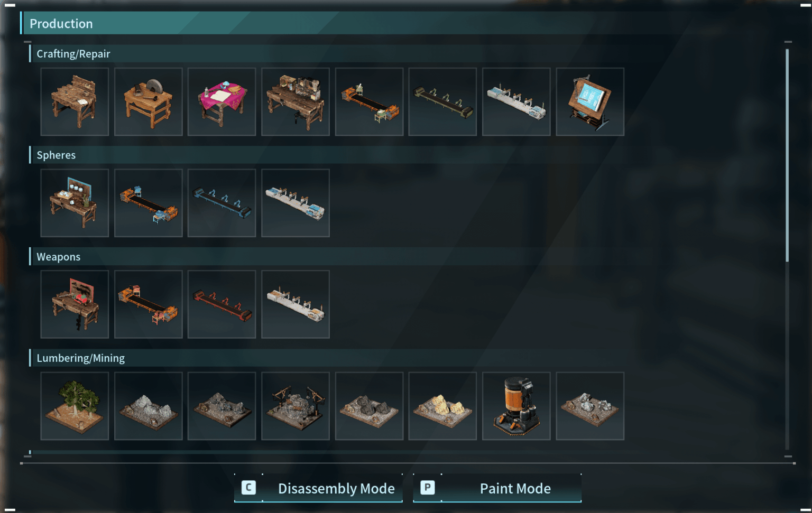The width and height of the screenshot is (812, 513).
Task: Select the stone pit with wooden cranes
Action: 296,406
